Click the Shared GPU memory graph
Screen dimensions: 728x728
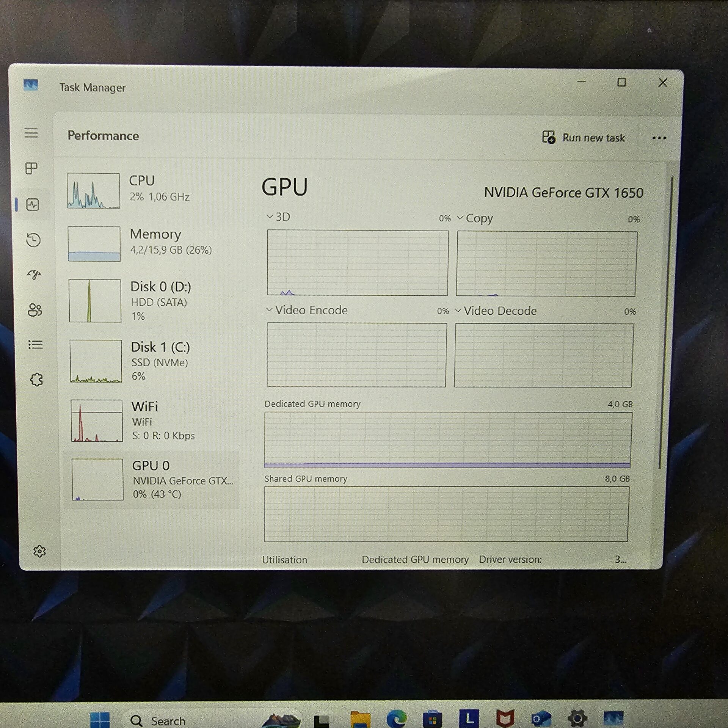pos(446,514)
